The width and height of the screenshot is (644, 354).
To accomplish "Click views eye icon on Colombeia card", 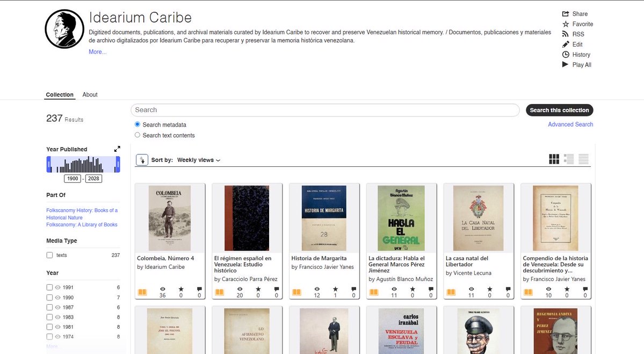I will pos(163,289).
